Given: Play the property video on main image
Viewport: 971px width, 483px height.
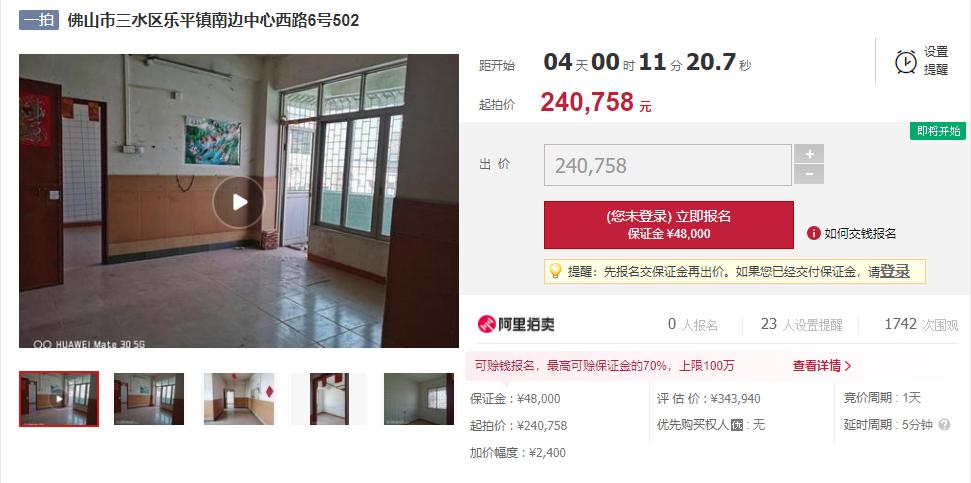Looking at the screenshot, I should pos(238,202).
